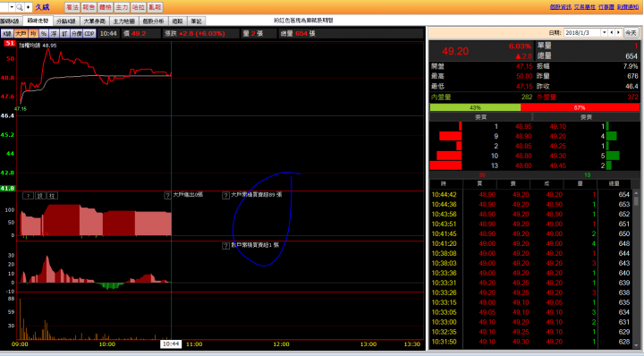
Task: Click the green 43% inner volume bar
Action: [x=475, y=107]
